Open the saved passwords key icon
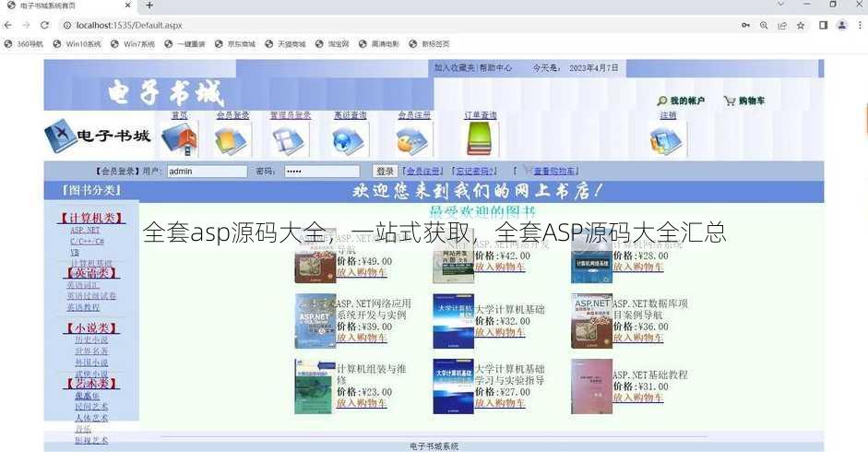This screenshot has height=452, width=868. tap(745, 25)
